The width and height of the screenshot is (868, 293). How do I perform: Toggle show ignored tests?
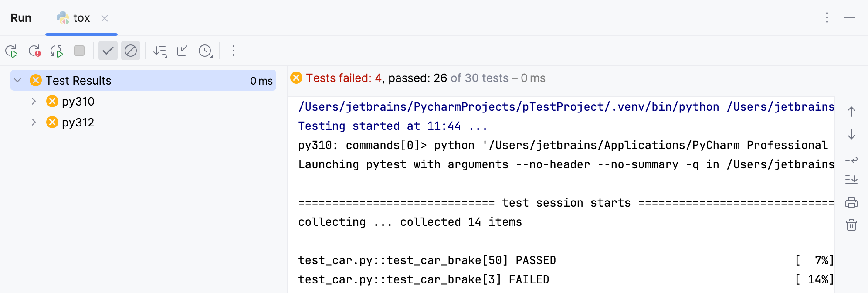(130, 51)
